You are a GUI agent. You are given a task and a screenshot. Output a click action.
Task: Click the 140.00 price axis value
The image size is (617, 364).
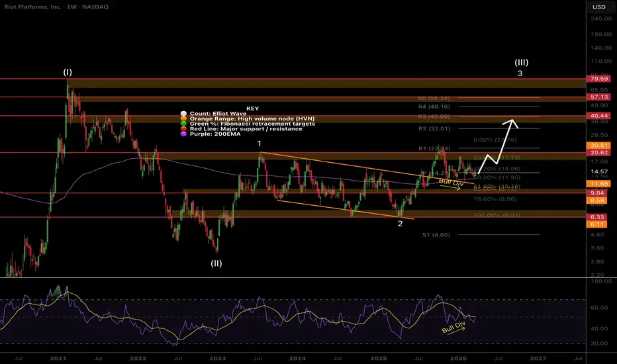point(601,48)
